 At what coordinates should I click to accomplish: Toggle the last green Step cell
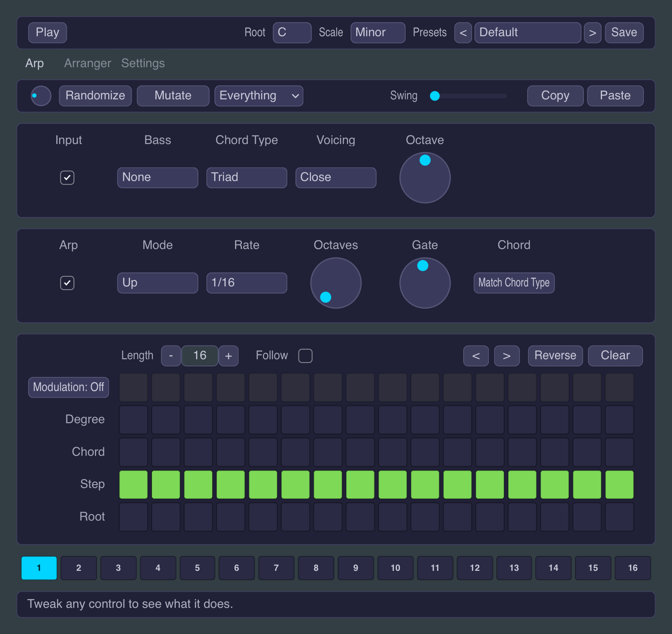coord(620,485)
